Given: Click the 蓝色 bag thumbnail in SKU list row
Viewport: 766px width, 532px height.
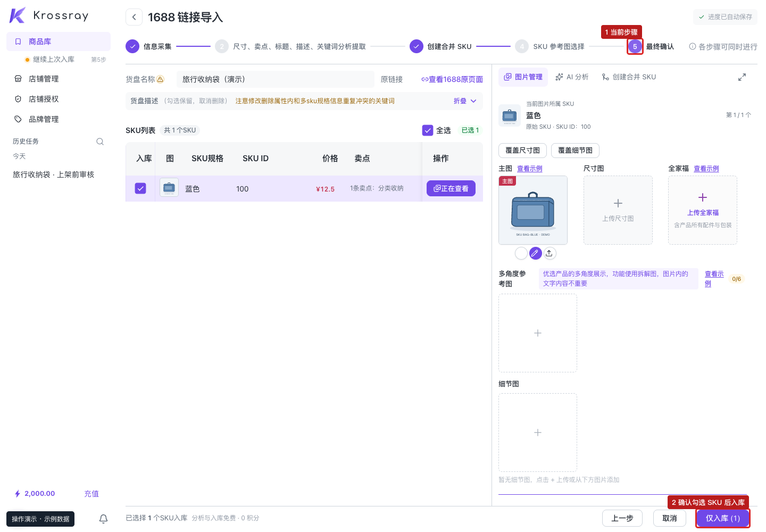Looking at the screenshot, I should 169,188.
